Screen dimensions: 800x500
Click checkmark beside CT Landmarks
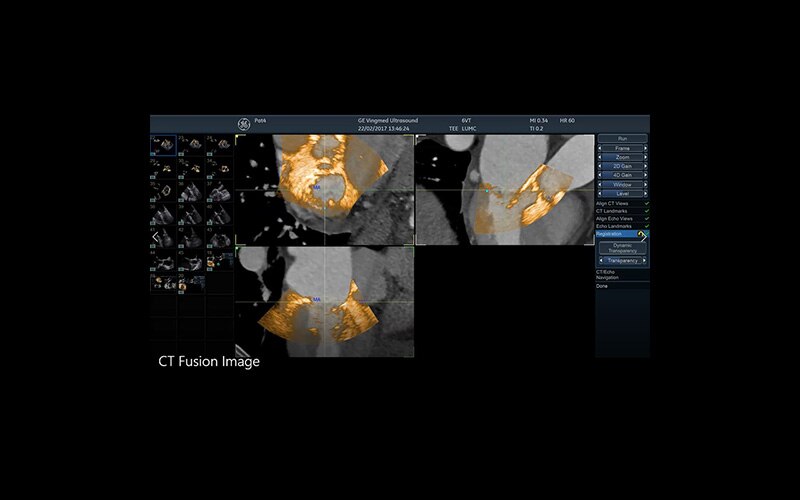point(646,211)
